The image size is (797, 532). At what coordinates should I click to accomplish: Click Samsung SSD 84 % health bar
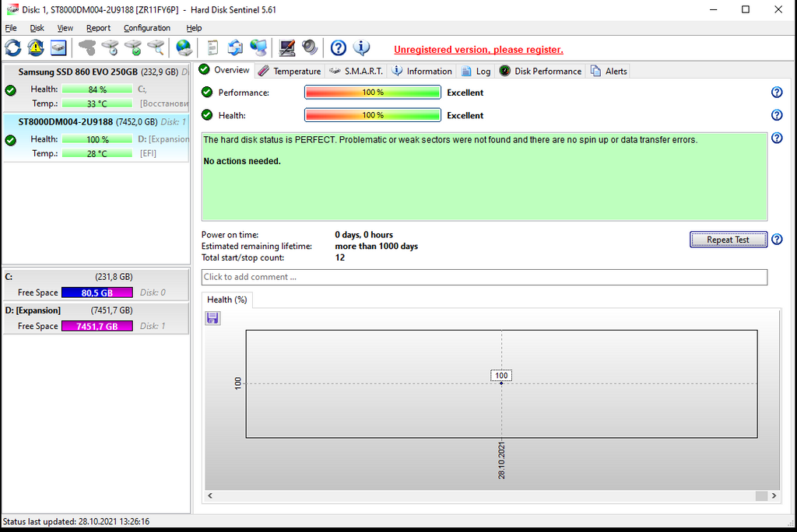(97, 89)
